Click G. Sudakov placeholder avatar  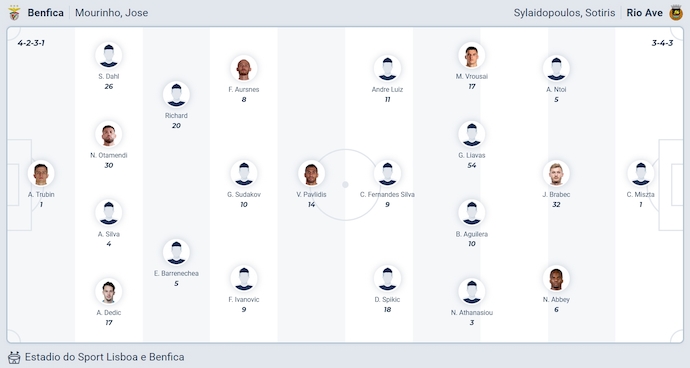click(x=244, y=173)
